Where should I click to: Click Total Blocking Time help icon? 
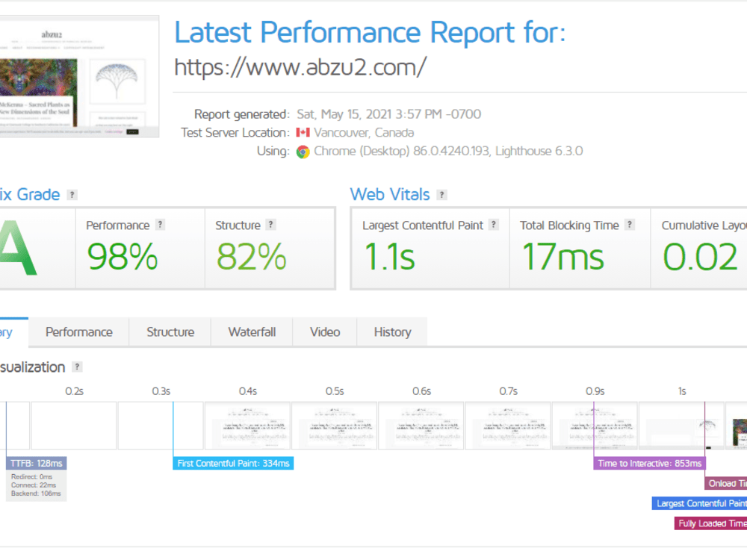(630, 225)
